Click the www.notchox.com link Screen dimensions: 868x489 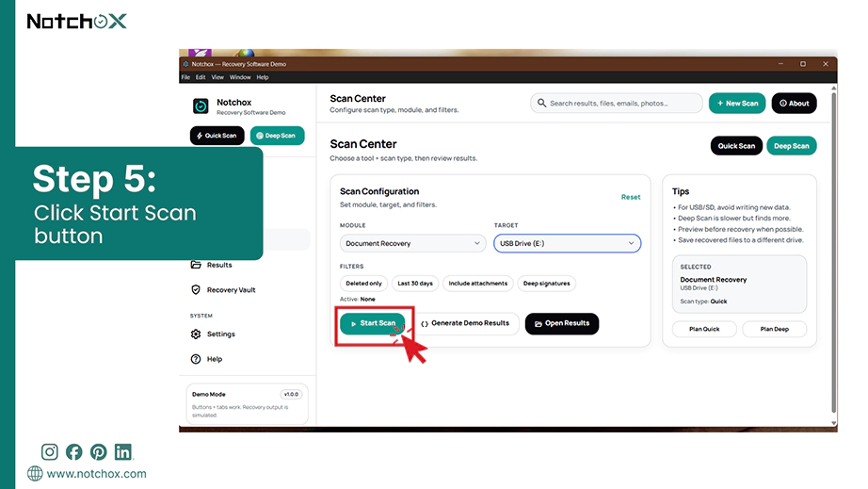(x=96, y=474)
